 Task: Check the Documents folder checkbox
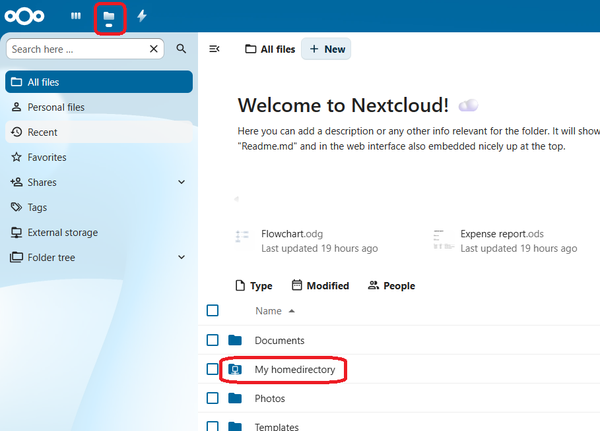[212, 340]
